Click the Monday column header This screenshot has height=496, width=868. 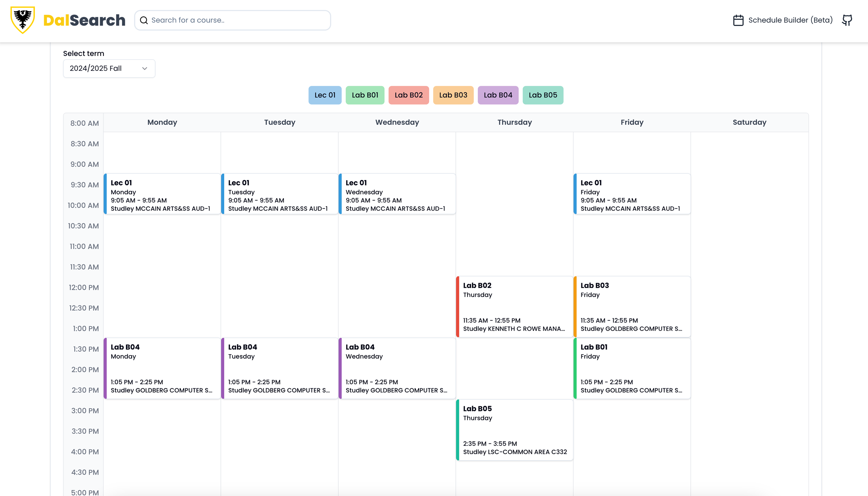click(162, 122)
